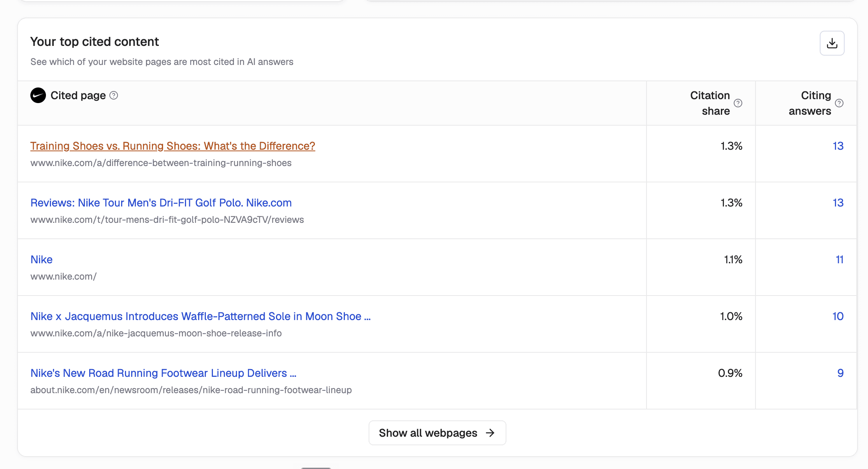Screen dimensions: 868x469
Task: Open 11 citing answers for Nike homepage
Action: [840, 259]
